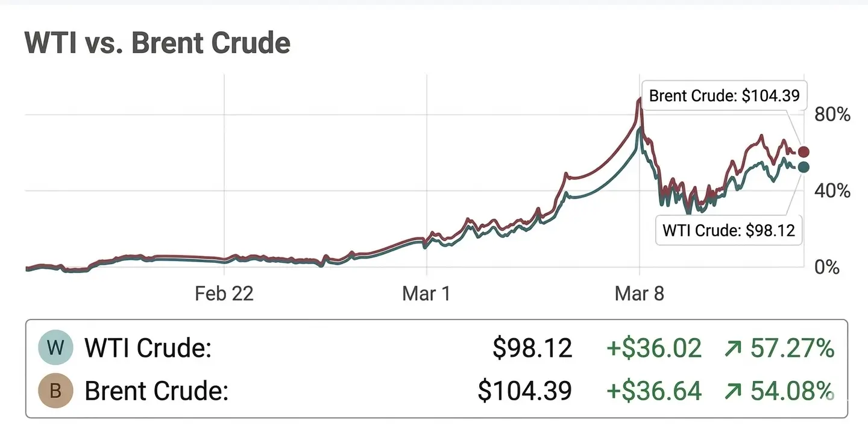Click the +$36.02 WTI change value
868x434 pixels.
pos(653,348)
